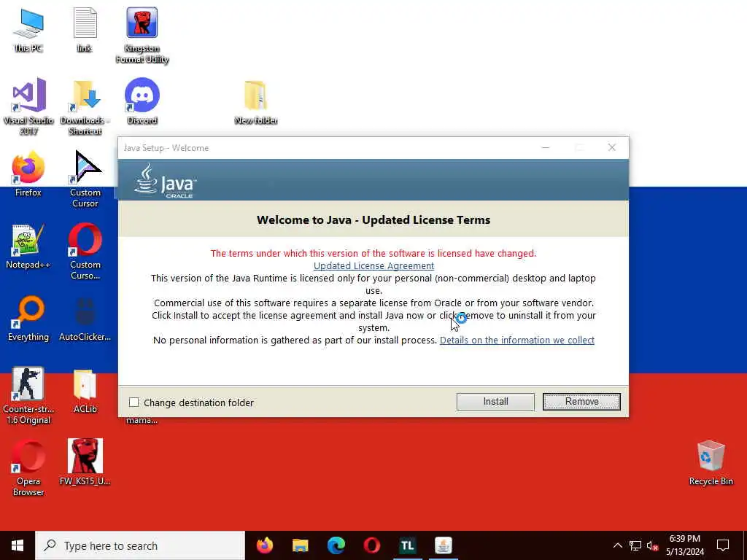Tick the Change destination folder checkbox
The height and width of the screenshot is (560, 747).
tap(134, 402)
